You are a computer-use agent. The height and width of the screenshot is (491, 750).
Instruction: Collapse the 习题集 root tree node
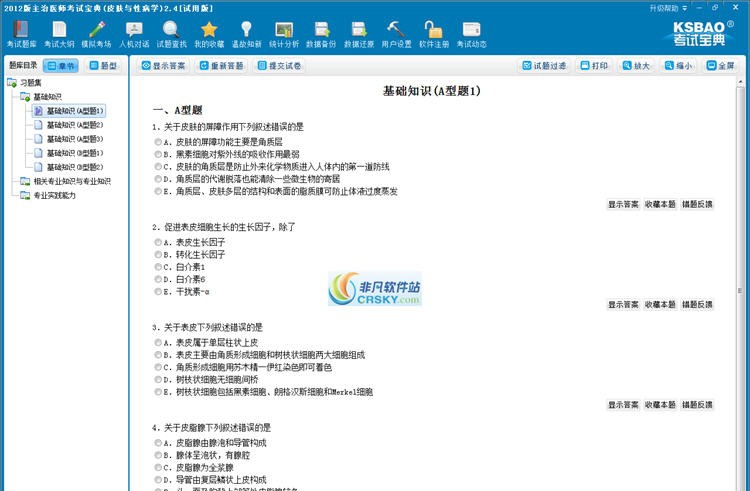pos(24,83)
